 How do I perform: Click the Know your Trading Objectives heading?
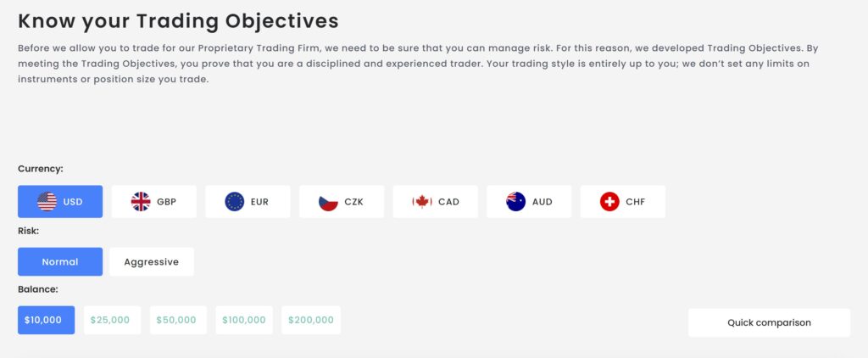coord(178,20)
